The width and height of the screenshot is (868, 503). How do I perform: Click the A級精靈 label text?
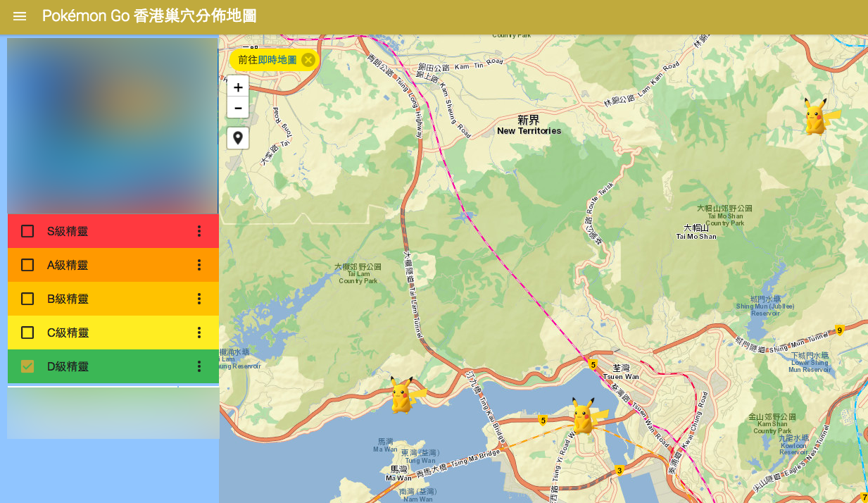pos(68,265)
